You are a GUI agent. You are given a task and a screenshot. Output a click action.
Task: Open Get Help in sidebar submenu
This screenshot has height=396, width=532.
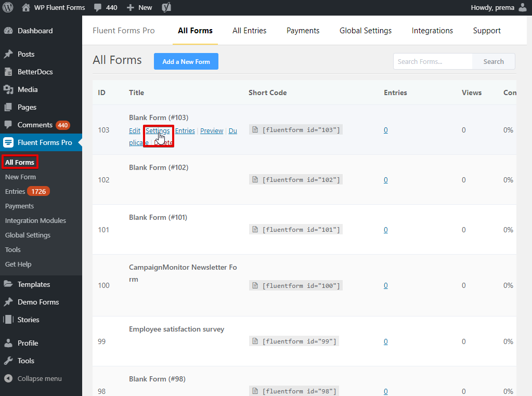point(18,264)
